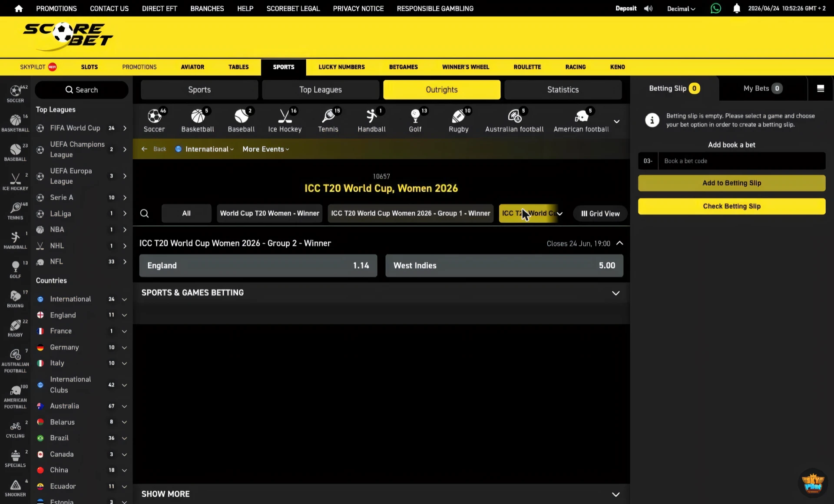Viewport: 834px width, 504px height.
Task: Open Responsible Gambling link
Action: tap(435, 8)
